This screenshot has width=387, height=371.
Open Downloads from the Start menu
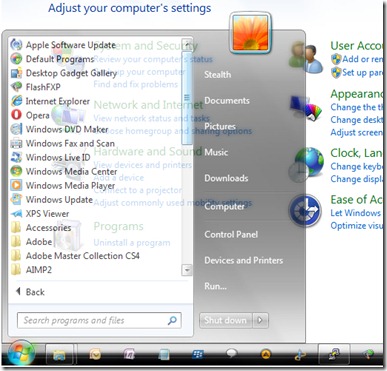coord(226,178)
